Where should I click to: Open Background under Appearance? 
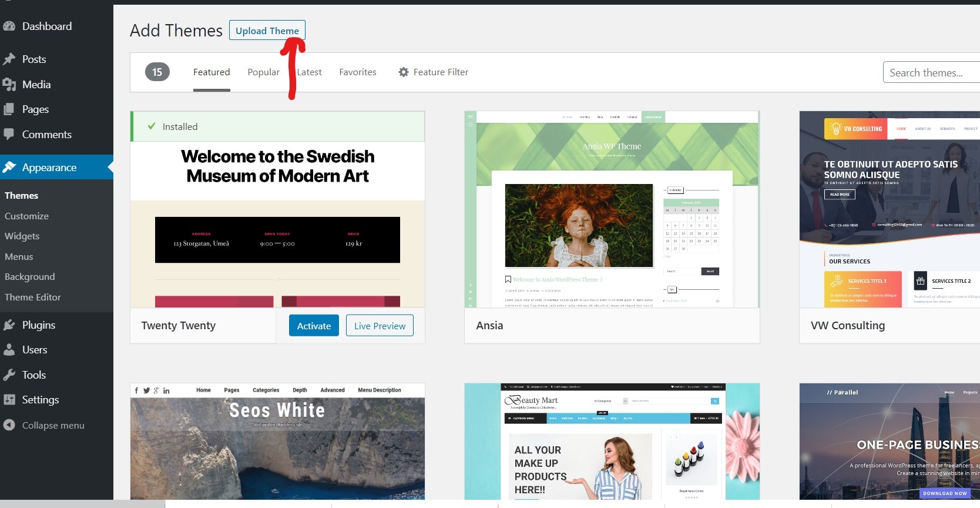[x=30, y=277]
